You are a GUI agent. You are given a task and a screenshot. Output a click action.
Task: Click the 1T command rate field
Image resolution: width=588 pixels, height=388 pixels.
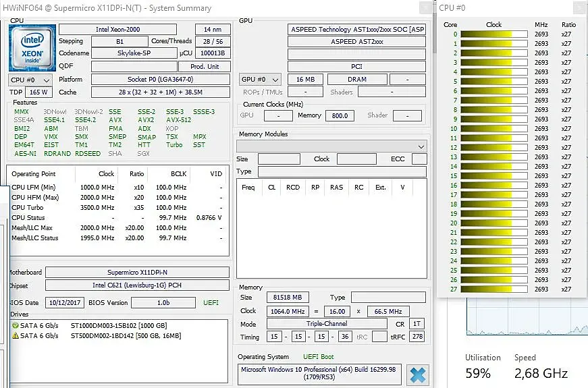(417, 324)
